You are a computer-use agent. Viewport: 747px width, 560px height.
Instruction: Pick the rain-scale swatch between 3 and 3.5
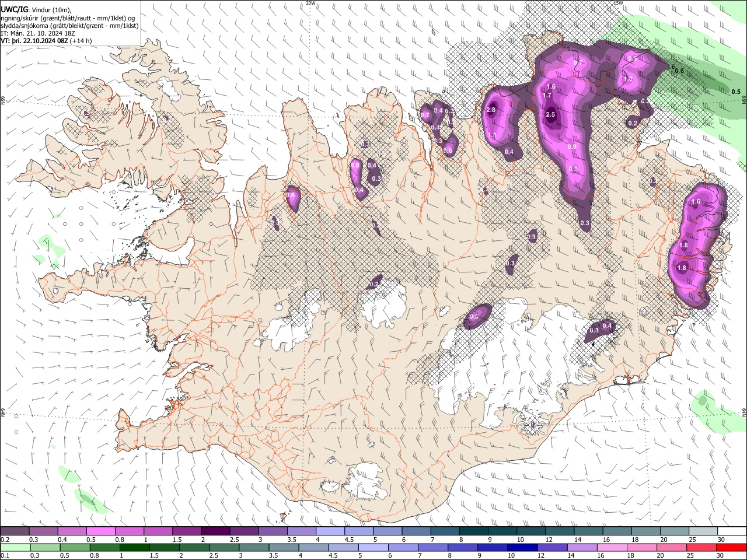(254, 547)
